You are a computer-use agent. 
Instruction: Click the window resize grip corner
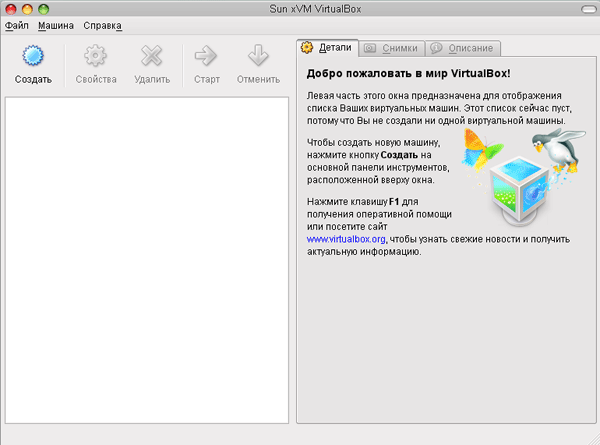pos(594,439)
